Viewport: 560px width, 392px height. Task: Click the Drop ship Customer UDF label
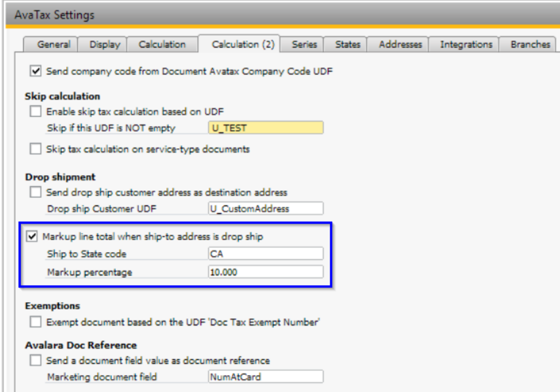[x=102, y=209]
